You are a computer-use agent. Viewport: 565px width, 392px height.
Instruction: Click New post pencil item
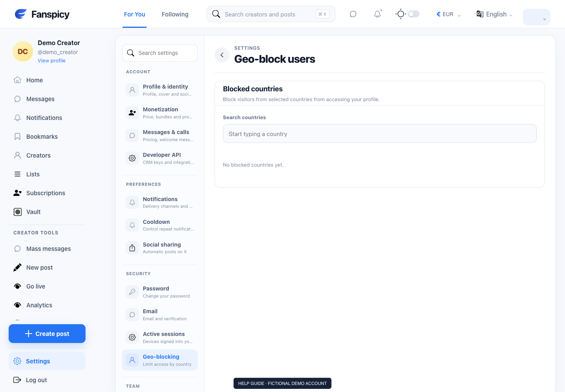(47, 267)
